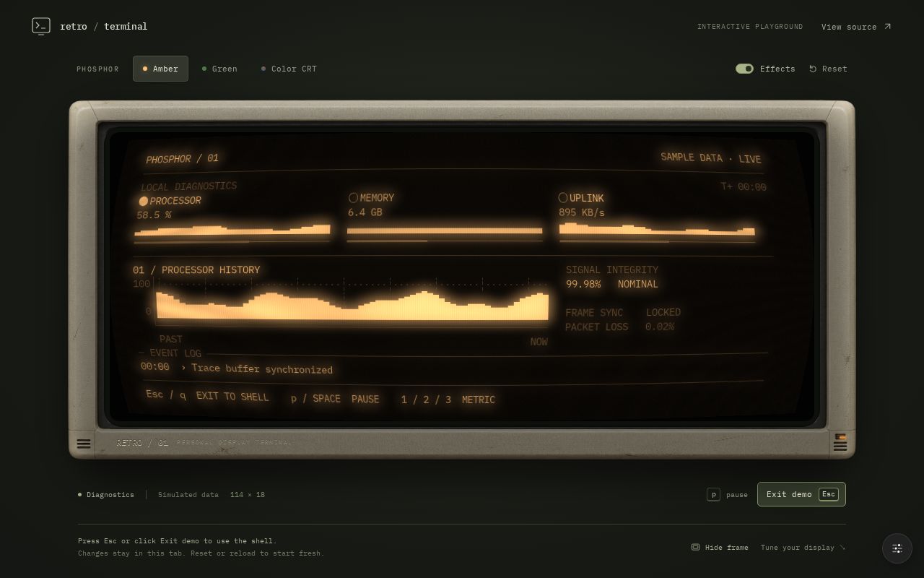Click EXIT TO SHELL in terminal footer

[232, 397]
